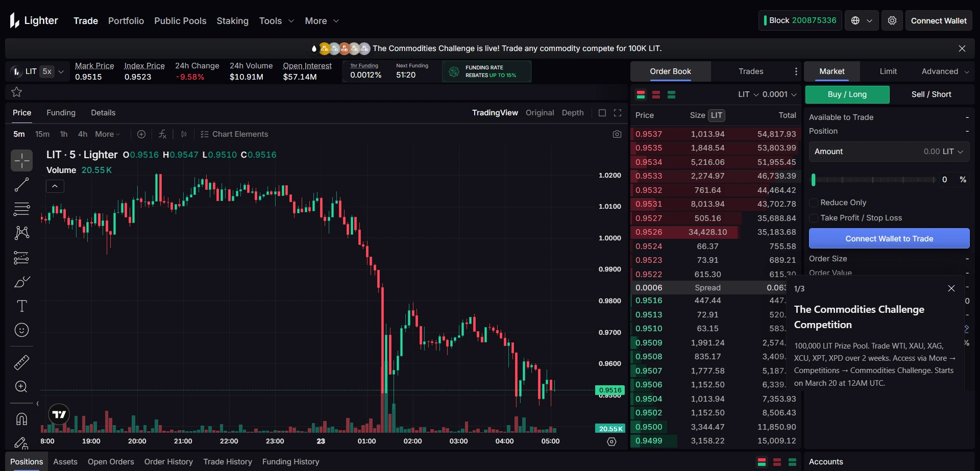Tick the Take Profit / Stop Loss checkbox
The height and width of the screenshot is (471, 980).
tap(814, 218)
